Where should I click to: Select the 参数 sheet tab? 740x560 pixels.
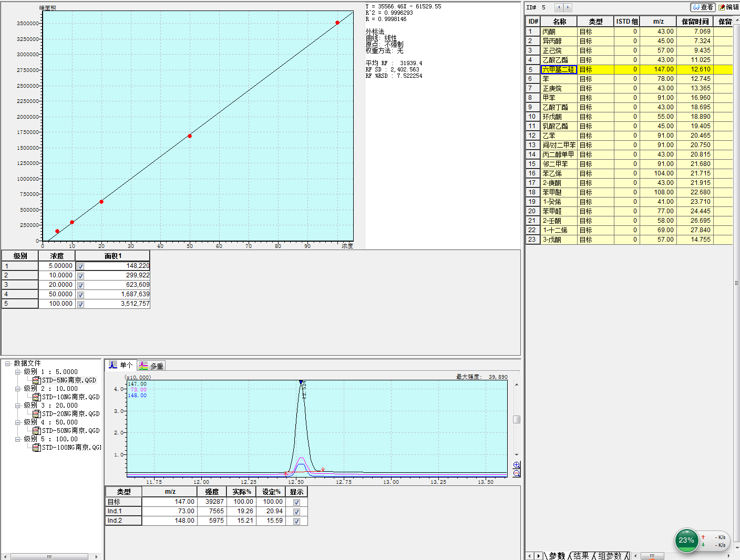pyautogui.click(x=557, y=556)
